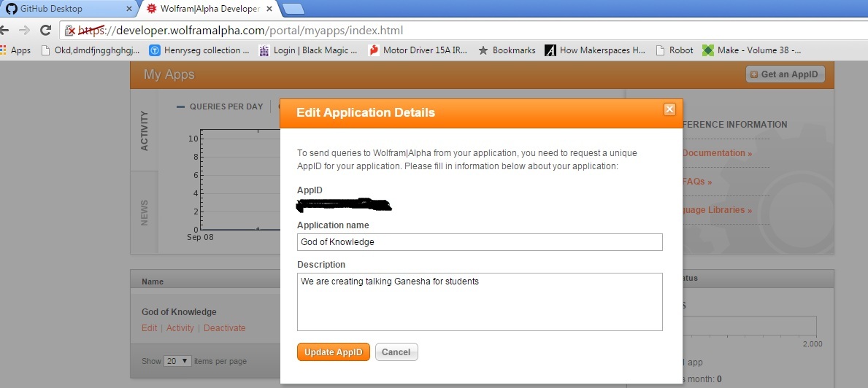Open the Henryseg collection bookmark
The height and width of the screenshot is (388, 868).
point(199,50)
